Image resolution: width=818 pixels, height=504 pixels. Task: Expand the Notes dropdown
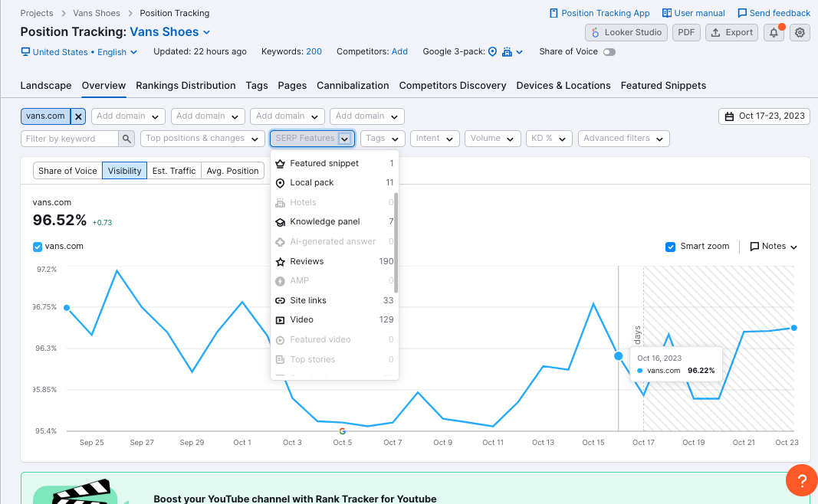(773, 247)
